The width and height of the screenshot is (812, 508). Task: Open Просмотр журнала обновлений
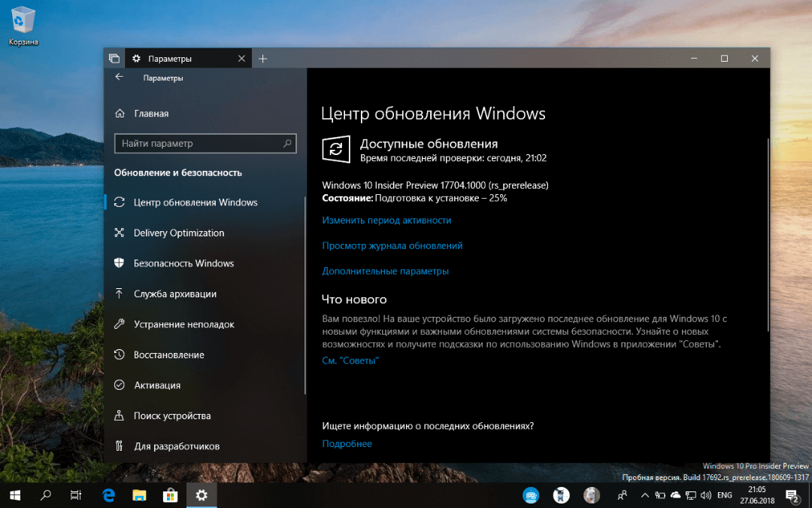point(392,245)
